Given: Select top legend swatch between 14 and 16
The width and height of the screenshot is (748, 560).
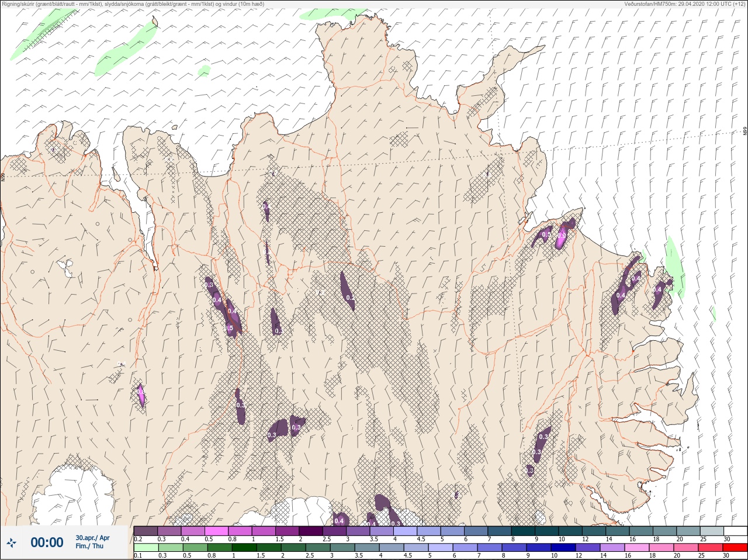Looking at the screenshot, I should click(x=618, y=531).
